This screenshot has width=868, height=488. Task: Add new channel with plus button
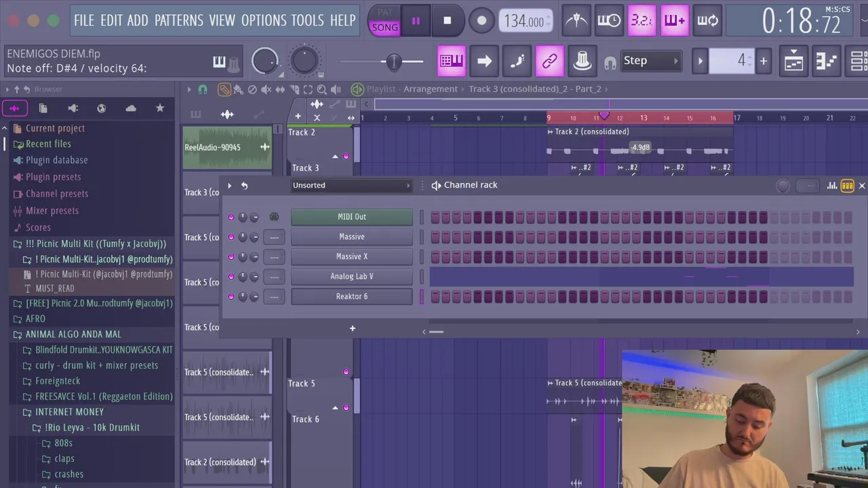pos(352,328)
